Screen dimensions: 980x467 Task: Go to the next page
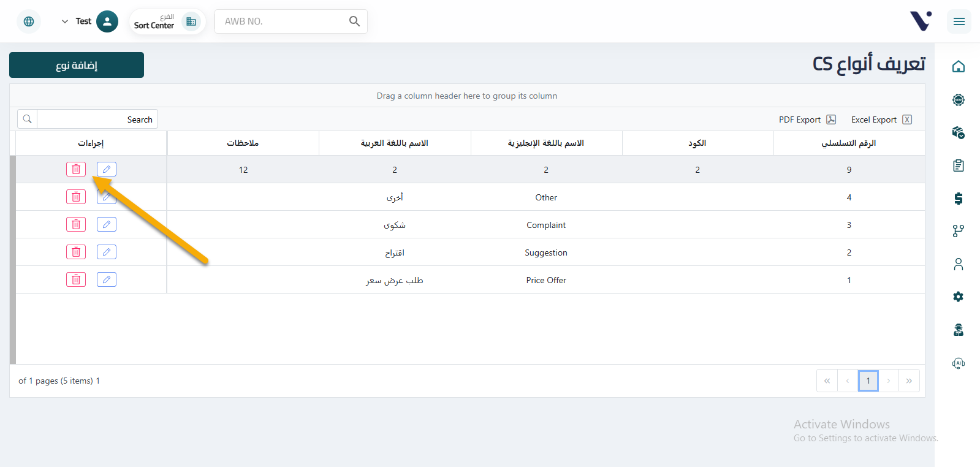889,381
